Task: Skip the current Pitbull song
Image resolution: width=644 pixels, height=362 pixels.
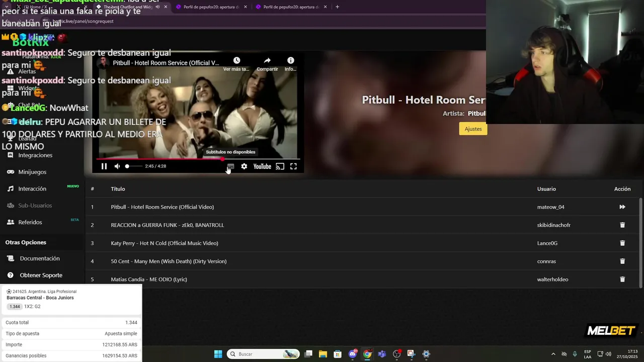Action: [622, 207]
